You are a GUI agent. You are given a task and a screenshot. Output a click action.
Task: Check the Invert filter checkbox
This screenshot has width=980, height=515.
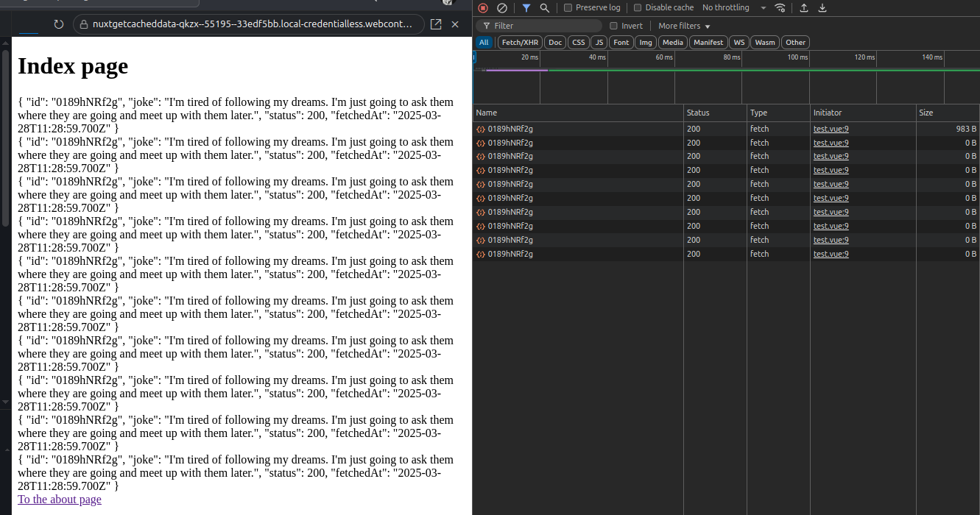tap(614, 26)
